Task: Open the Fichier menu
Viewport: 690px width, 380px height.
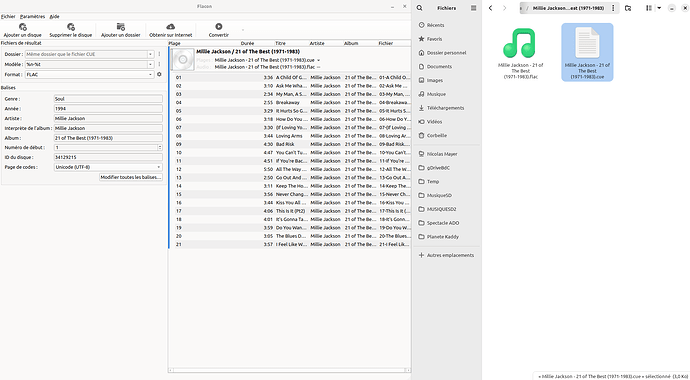Action: [8, 16]
